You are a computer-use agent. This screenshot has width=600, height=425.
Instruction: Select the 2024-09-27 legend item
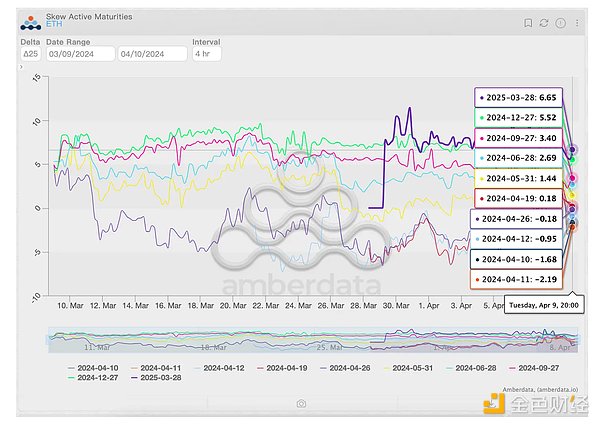point(531,368)
